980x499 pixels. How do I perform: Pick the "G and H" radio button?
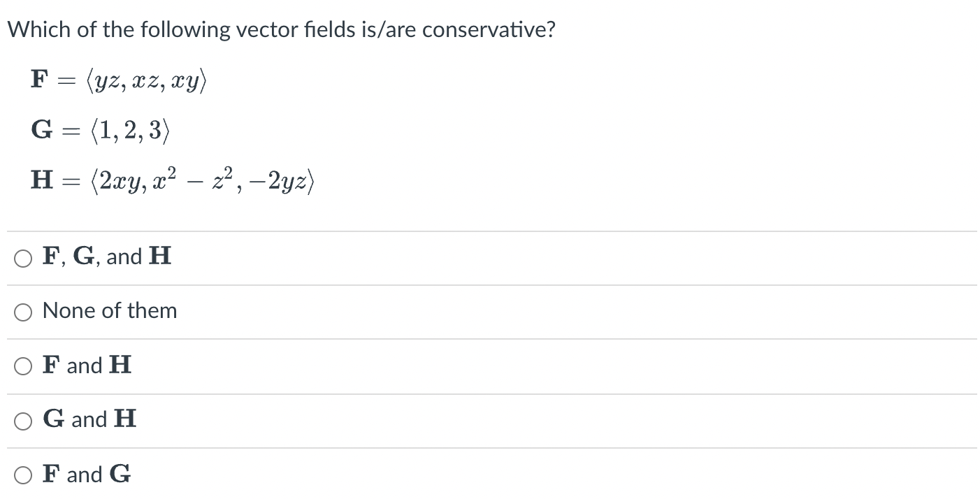pyautogui.click(x=23, y=421)
